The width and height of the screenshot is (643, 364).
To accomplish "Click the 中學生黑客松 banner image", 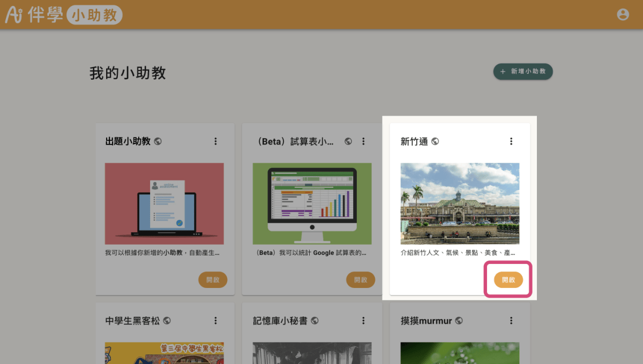I will pos(165,353).
